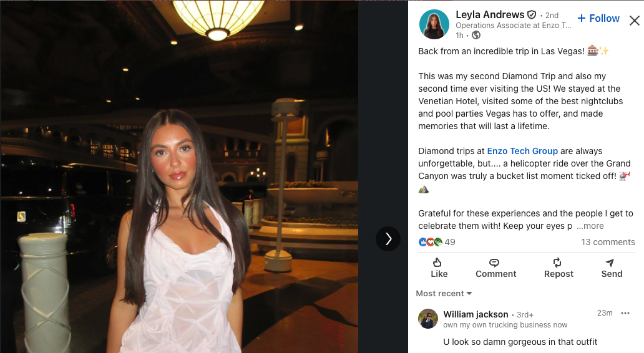
Task: Go to next photo using arrow button
Action: (x=388, y=239)
